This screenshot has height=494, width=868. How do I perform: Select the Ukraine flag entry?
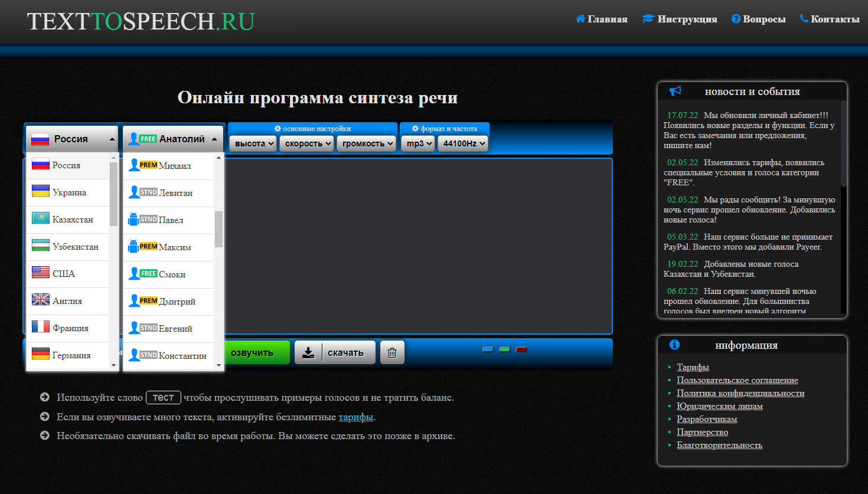(41, 192)
